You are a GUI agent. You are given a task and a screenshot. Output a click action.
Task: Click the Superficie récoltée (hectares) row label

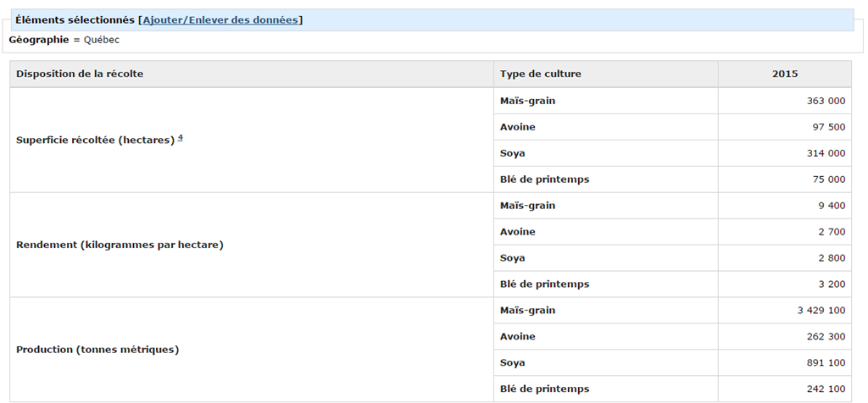(95, 141)
